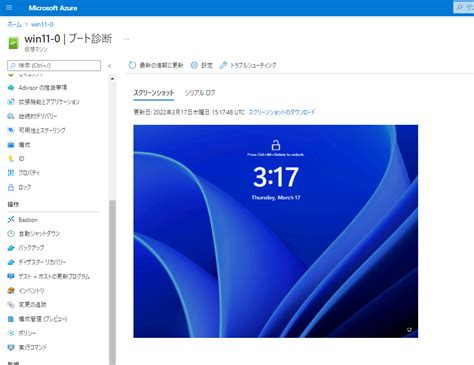Click the sidebar scrollbar up arrow
Image resolution: width=474 pixels, height=365 pixels.
(112, 79)
